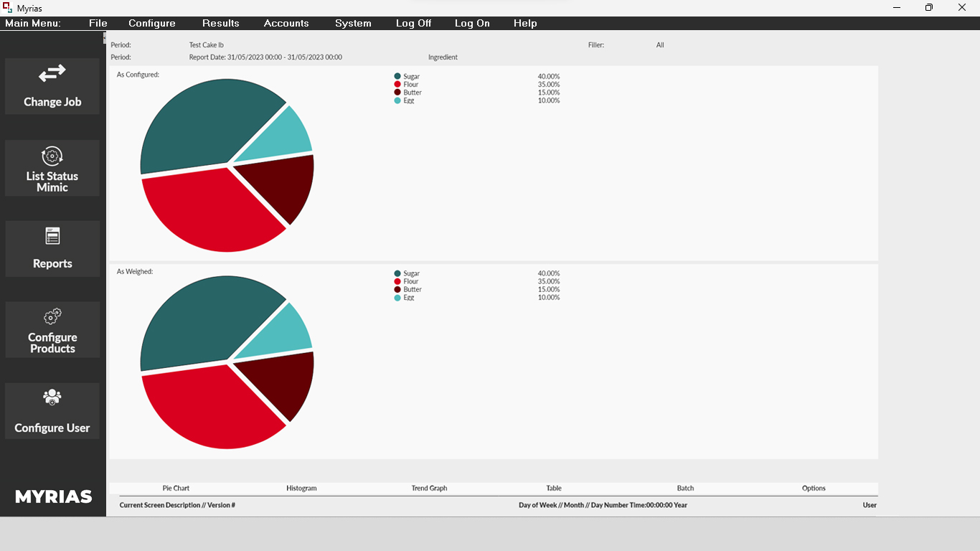Collapse the sidebar using small arrow handle
Viewport: 980px width, 551px height.
(x=105, y=37)
